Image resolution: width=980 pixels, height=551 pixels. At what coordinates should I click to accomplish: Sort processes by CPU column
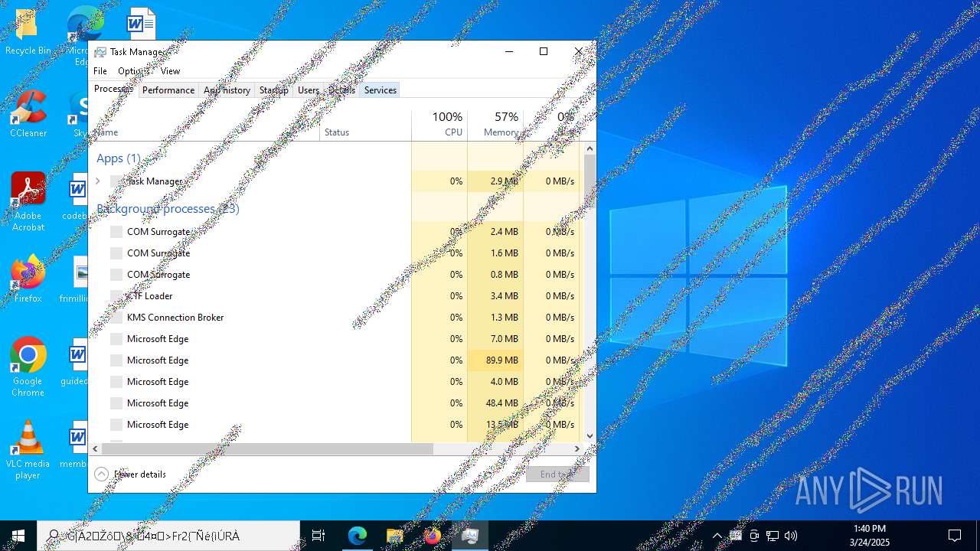click(439, 125)
